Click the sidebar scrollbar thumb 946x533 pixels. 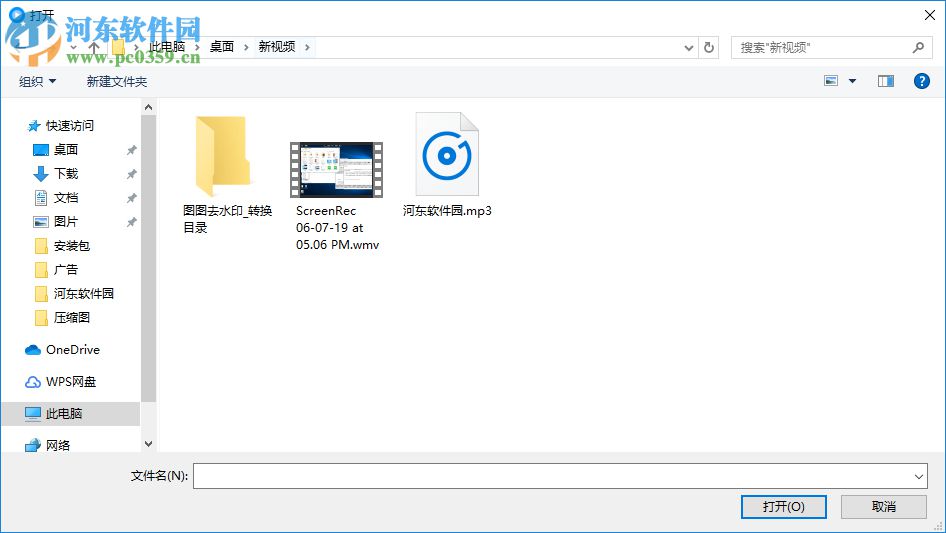tap(148, 258)
